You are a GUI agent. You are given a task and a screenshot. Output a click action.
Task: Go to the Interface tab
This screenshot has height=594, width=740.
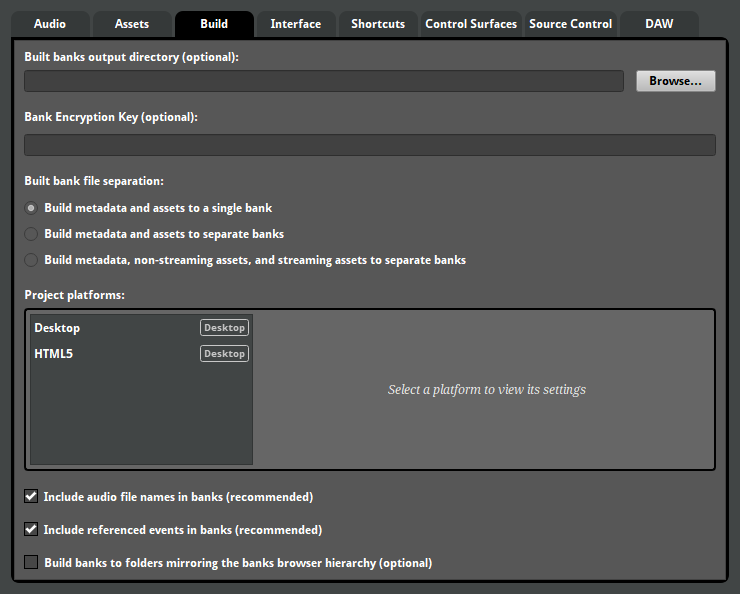(296, 24)
